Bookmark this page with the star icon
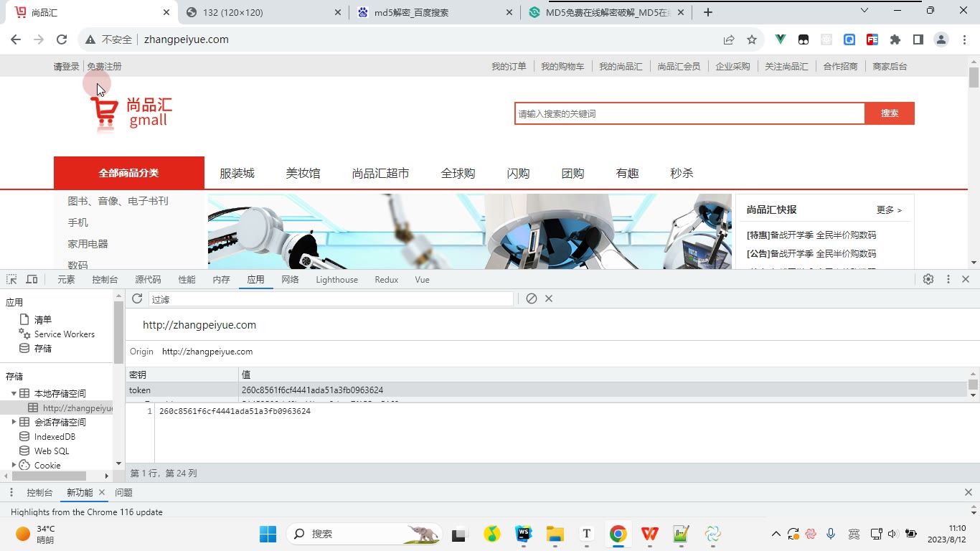Screen dimensions: 980x551 pyautogui.click(x=752, y=39)
